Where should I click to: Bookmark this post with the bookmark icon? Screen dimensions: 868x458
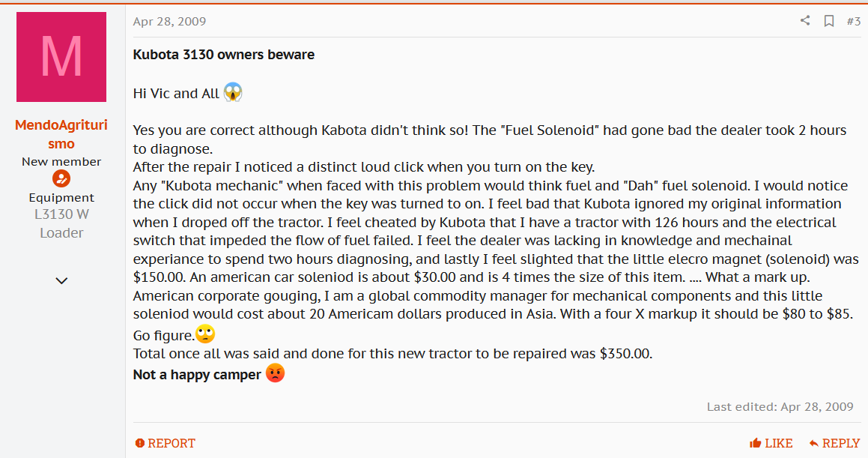click(x=829, y=21)
